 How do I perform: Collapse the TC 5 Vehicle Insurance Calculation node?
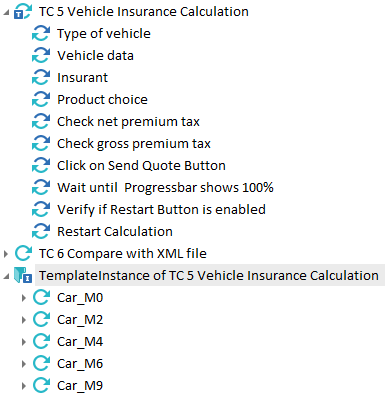(6, 12)
